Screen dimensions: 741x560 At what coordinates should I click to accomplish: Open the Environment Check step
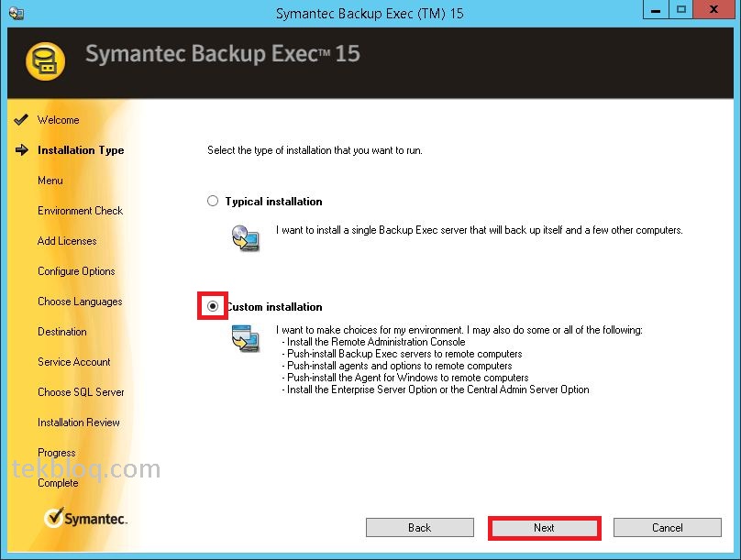[81, 211]
